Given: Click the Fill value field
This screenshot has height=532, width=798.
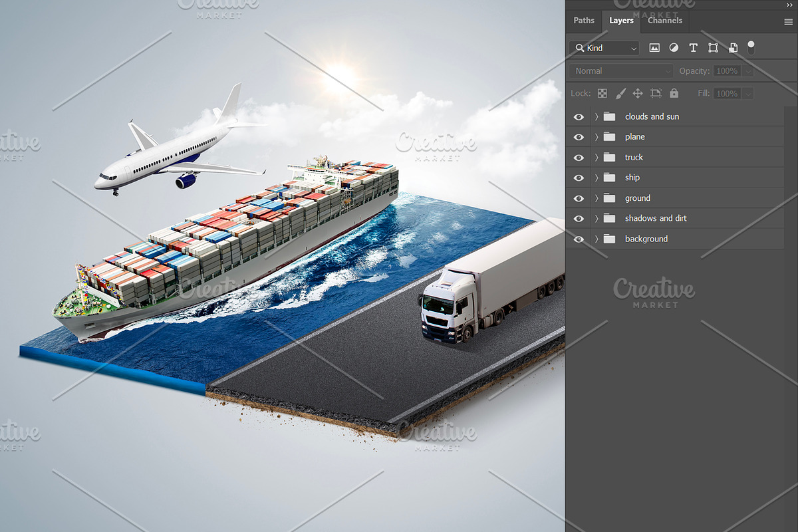Looking at the screenshot, I should [727, 94].
